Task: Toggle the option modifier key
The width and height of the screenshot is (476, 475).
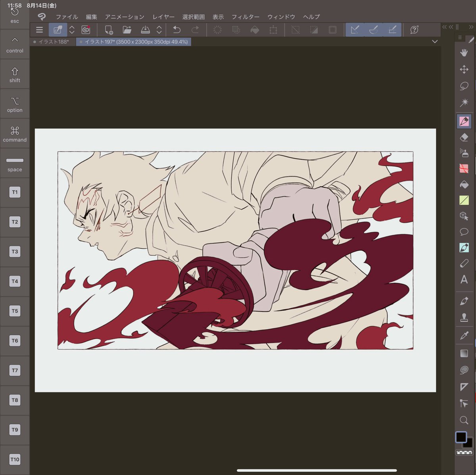Action: coord(15,104)
